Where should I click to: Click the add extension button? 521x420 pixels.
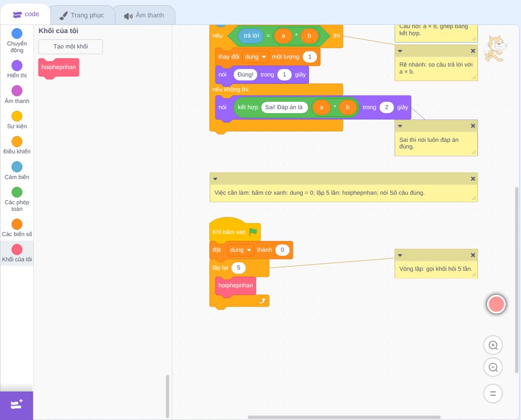17,405
